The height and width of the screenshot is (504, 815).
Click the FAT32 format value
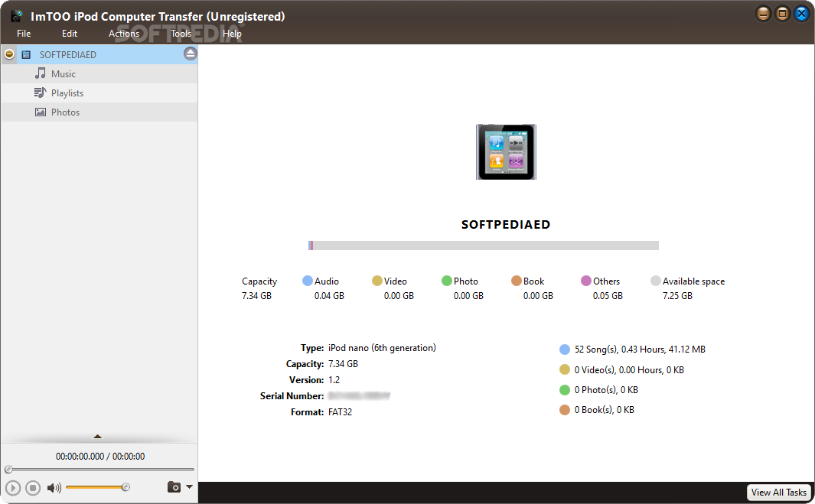pyautogui.click(x=340, y=412)
